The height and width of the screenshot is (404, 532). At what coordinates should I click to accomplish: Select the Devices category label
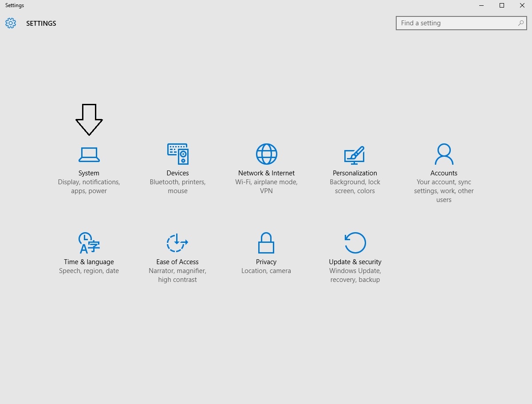[x=178, y=173]
